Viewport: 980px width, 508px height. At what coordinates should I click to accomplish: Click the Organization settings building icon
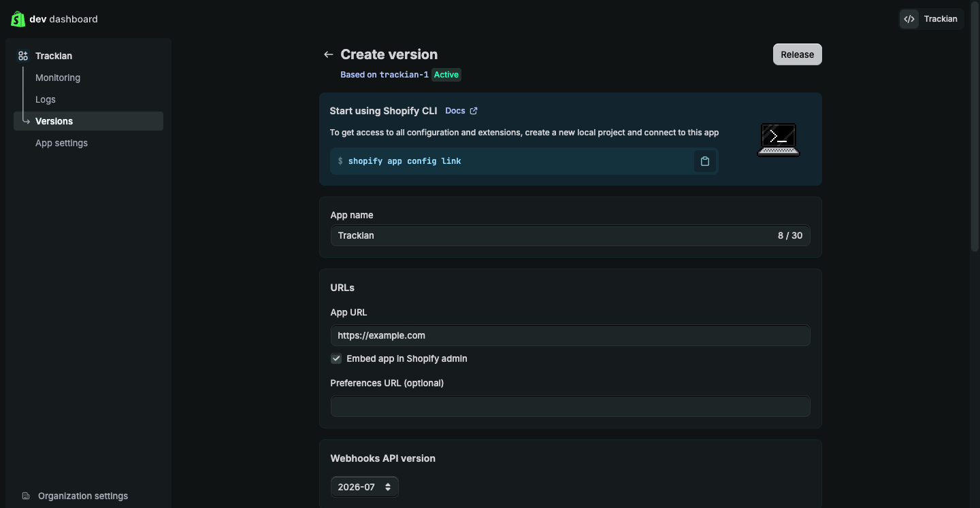tap(26, 496)
